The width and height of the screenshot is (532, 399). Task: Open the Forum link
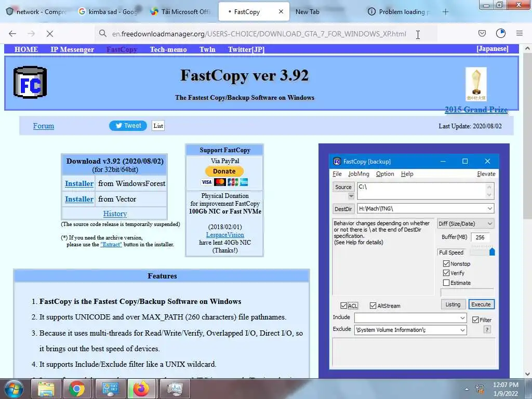(44, 126)
